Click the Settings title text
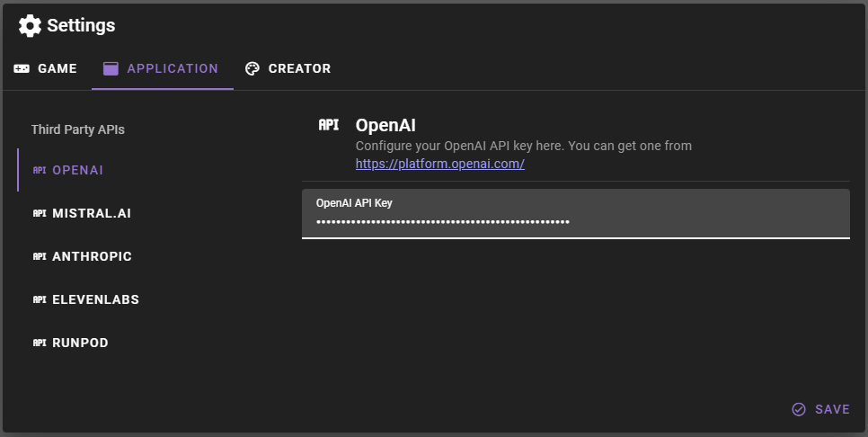Image resolution: width=868 pixels, height=437 pixels. pyautogui.click(x=82, y=25)
